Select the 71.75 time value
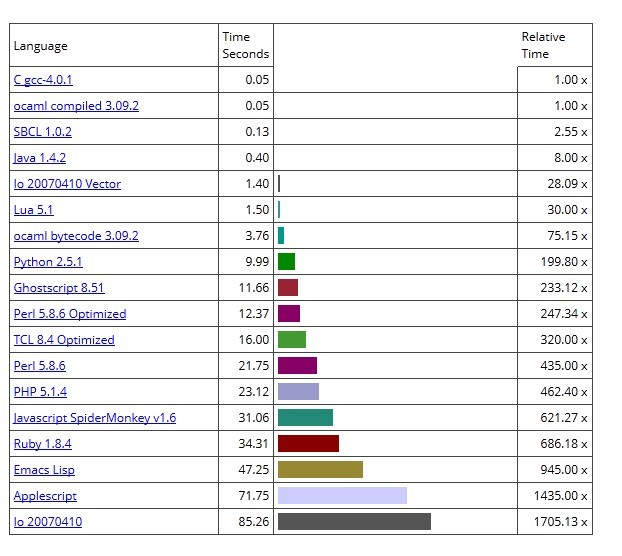This screenshot has width=622, height=556. click(254, 496)
